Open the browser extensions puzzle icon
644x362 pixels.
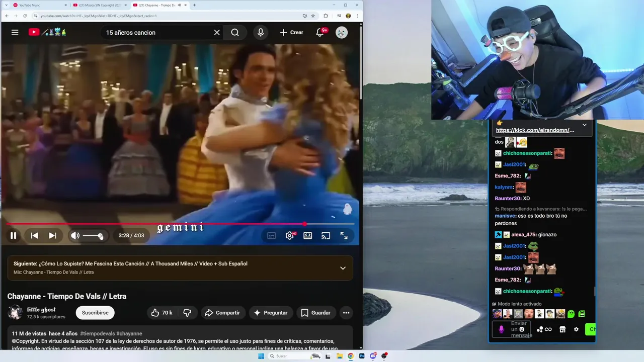326,16
